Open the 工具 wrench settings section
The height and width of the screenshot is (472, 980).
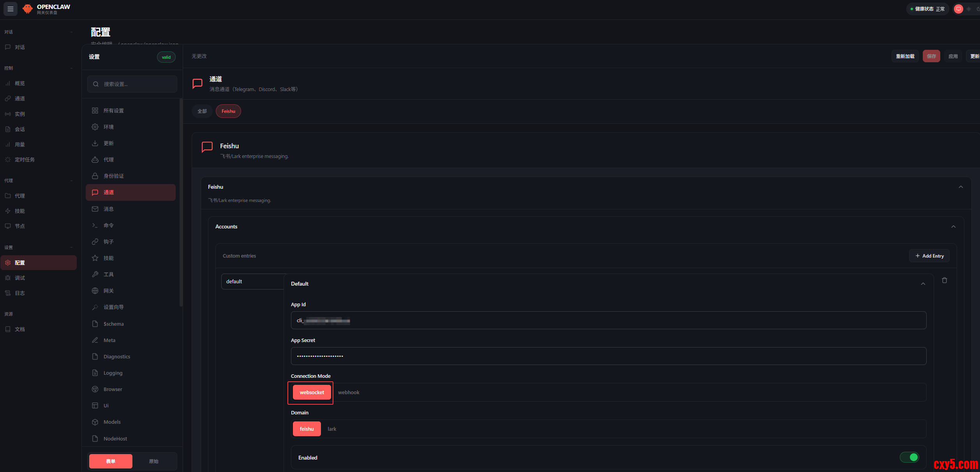(109, 274)
